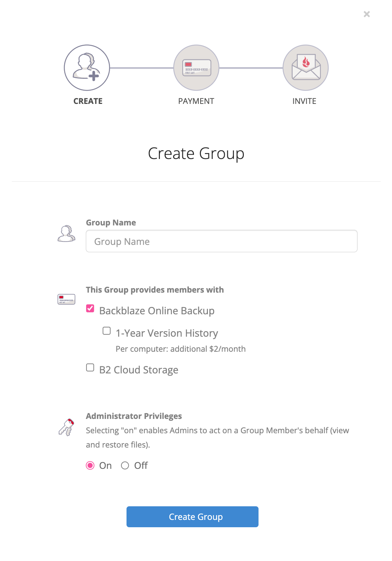Go to the PAYMENT step label

(x=196, y=101)
